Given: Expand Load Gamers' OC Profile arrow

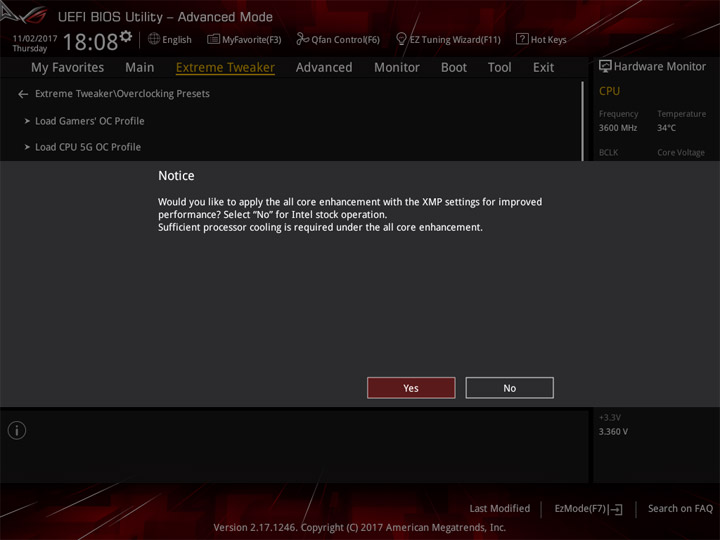Looking at the screenshot, I should pyautogui.click(x=27, y=121).
